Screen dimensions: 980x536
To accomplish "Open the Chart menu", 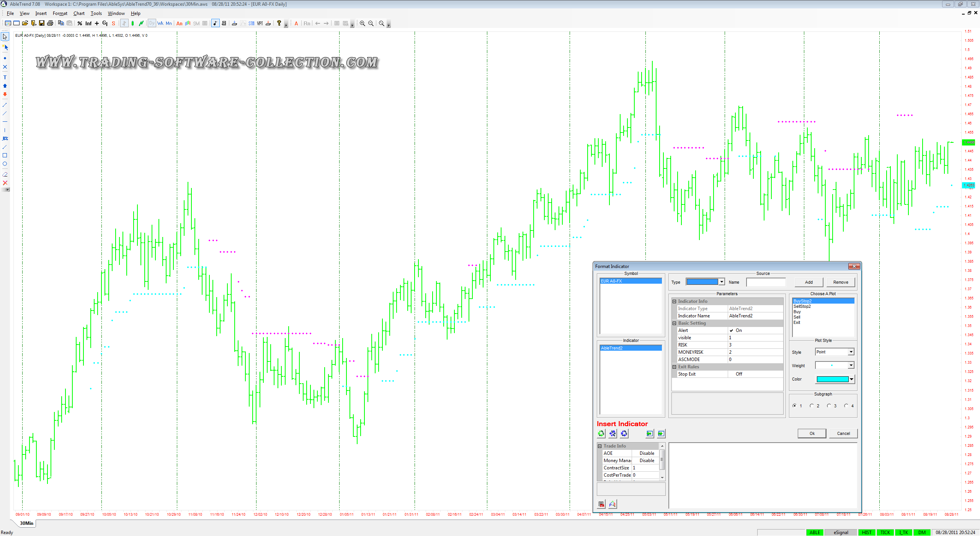I will 79,13.
